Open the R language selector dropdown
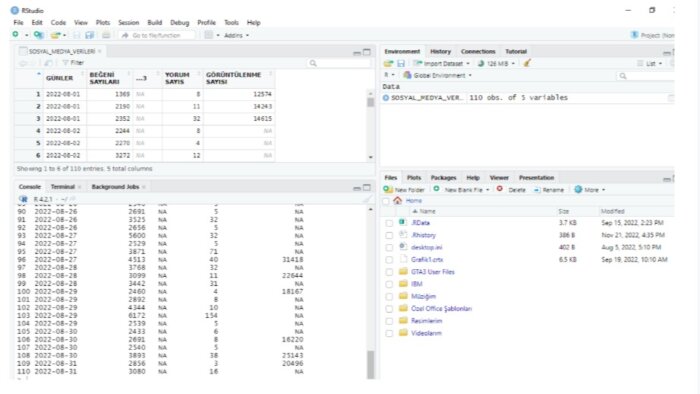The height and width of the screenshot is (394, 700). point(390,75)
